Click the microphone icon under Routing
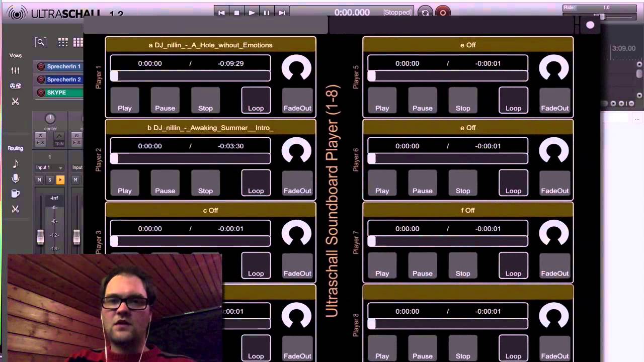 pyautogui.click(x=15, y=178)
